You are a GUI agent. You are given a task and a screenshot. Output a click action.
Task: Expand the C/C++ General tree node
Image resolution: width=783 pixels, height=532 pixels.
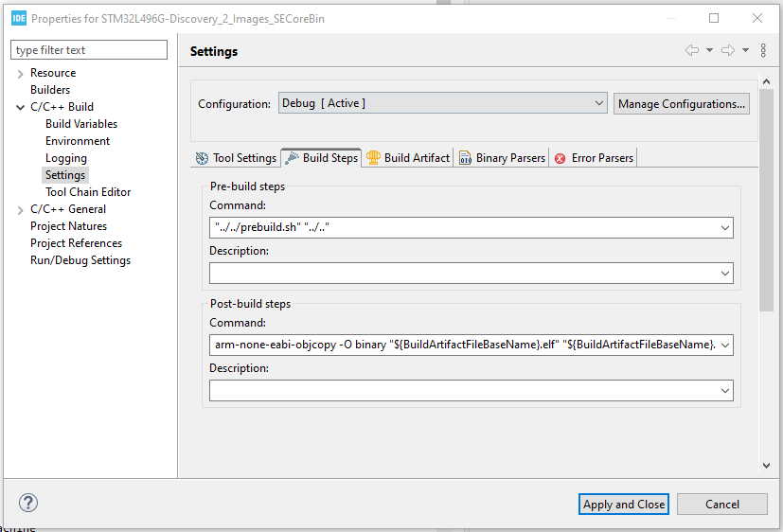21,210
